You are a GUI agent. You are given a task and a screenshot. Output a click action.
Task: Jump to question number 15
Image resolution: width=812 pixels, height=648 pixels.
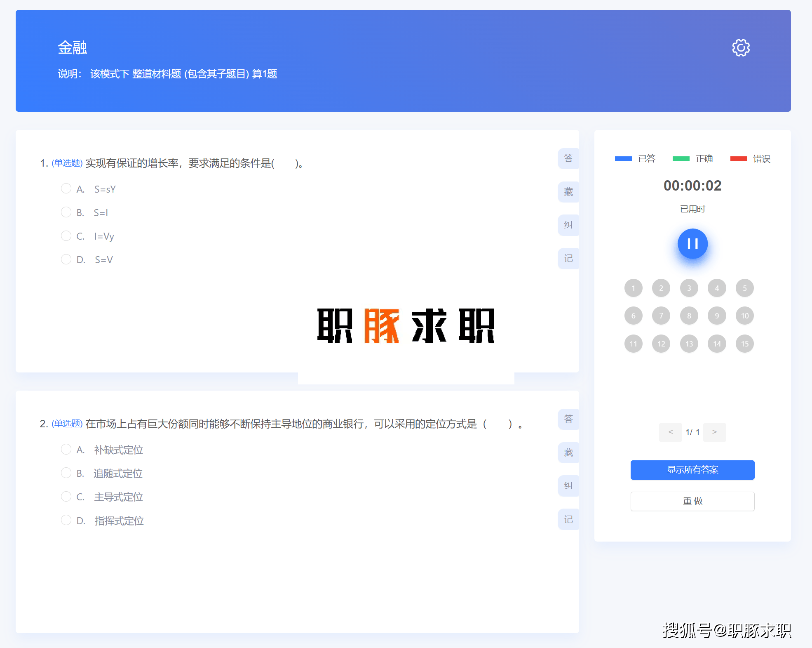(x=744, y=344)
